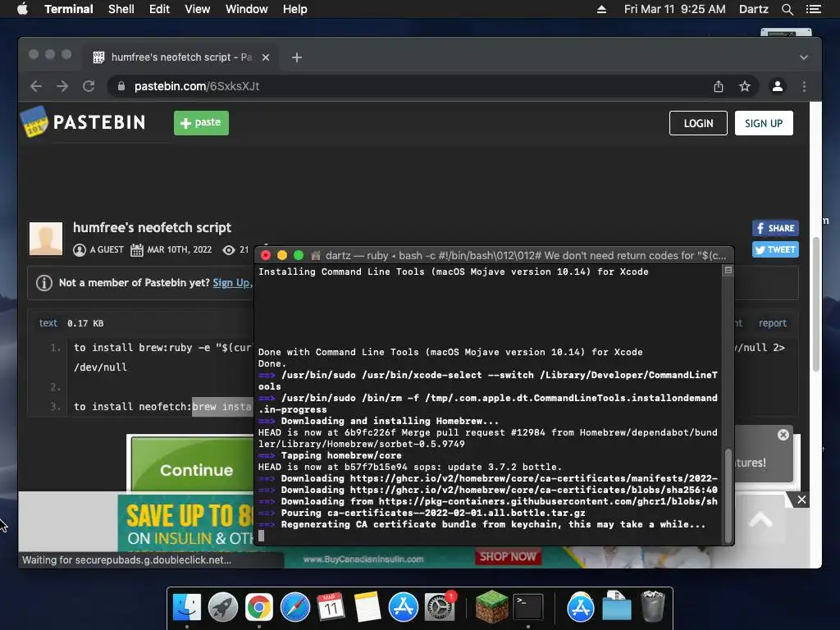Click the Dartz user name in menu bar
Viewport: 840px width, 630px height.
click(753, 9)
